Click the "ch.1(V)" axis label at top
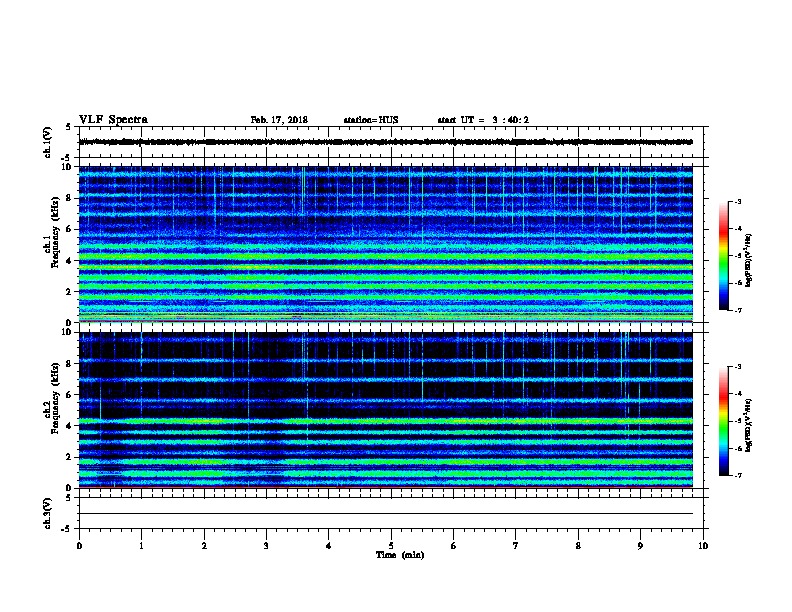The height and width of the screenshot is (612, 792). (x=47, y=142)
